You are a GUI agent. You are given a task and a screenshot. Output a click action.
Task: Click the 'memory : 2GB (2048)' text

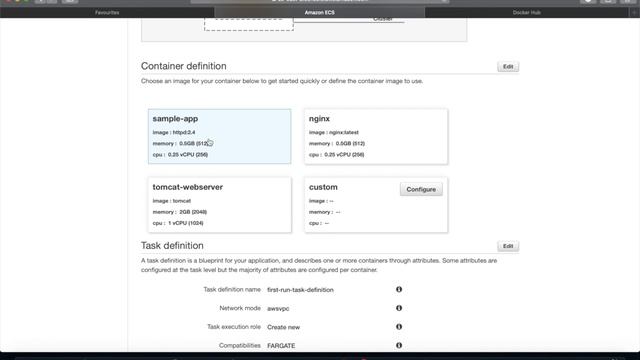tap(180, 212)
